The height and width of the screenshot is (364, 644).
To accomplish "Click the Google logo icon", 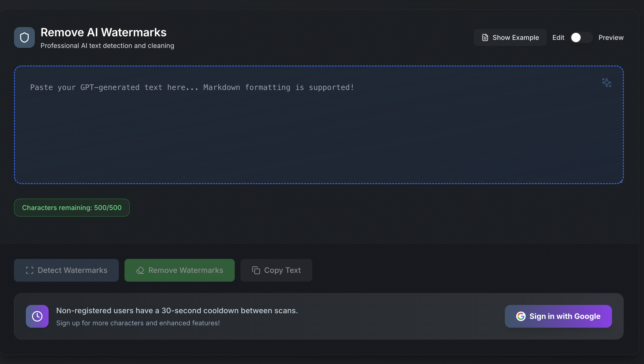I will point(521,316).
